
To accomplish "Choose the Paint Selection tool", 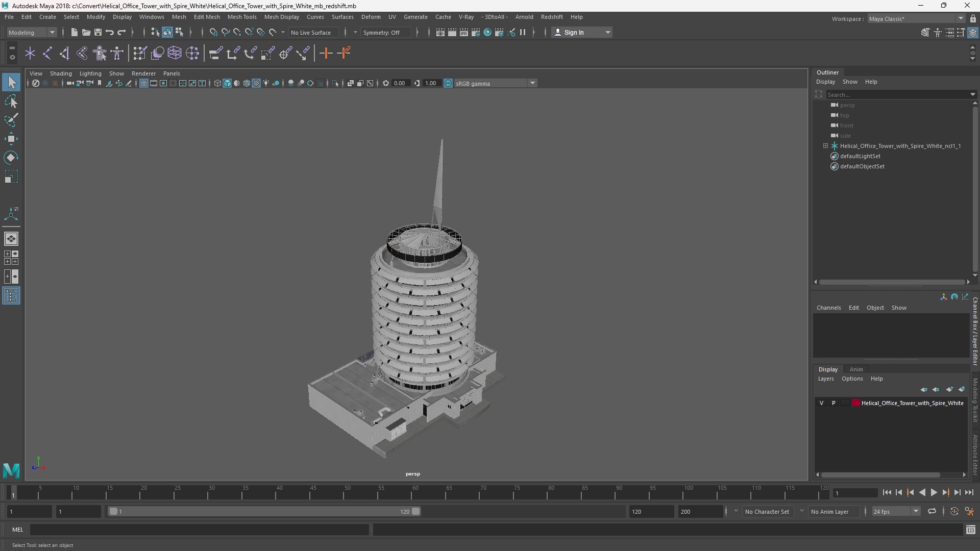I will pyautogui.click(x=11, y=120).
